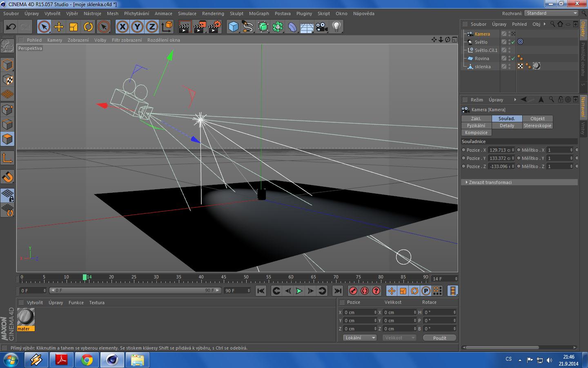Open the Edit Render Settings icon
This screenshot has width=588, height=368.
[x=214, y=27]
